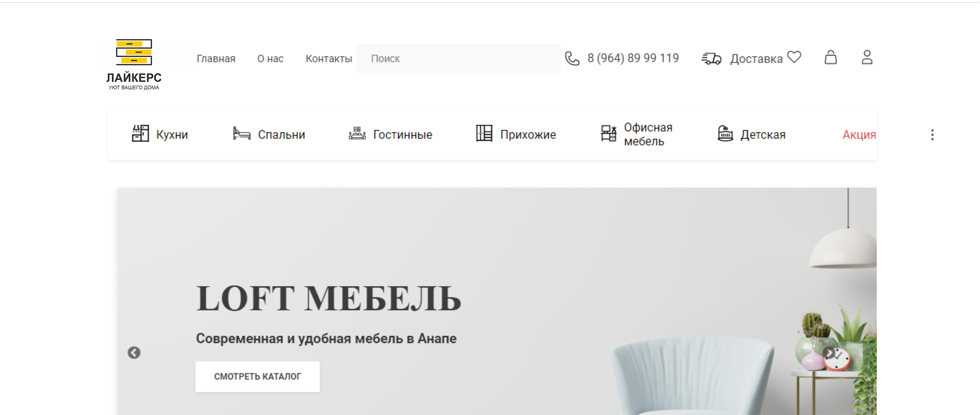Select Спальни category

[x=282, y=134]
